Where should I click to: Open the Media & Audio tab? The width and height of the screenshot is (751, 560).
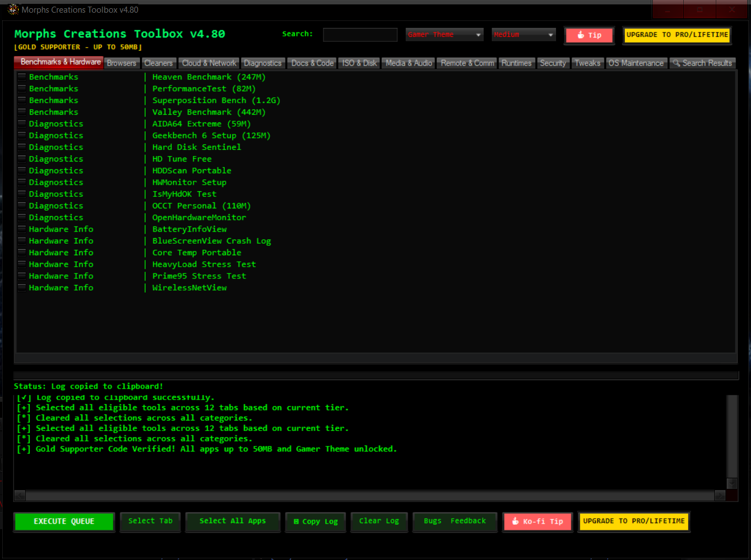(409, 63)
